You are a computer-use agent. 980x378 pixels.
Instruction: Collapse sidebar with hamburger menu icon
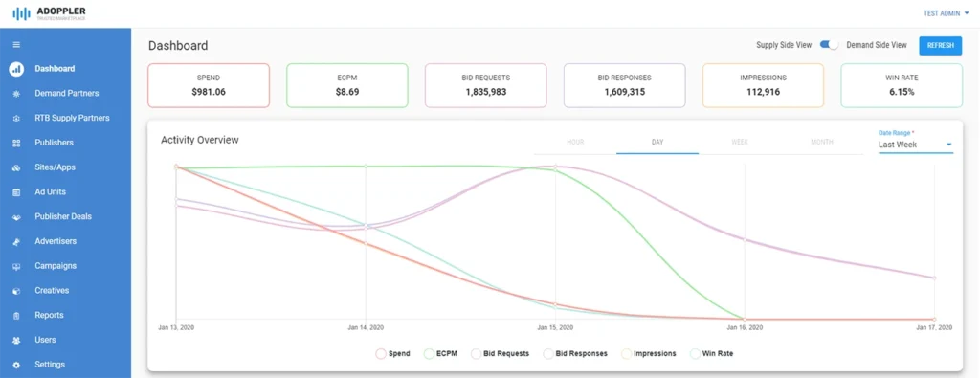click(x=16, y=44)
